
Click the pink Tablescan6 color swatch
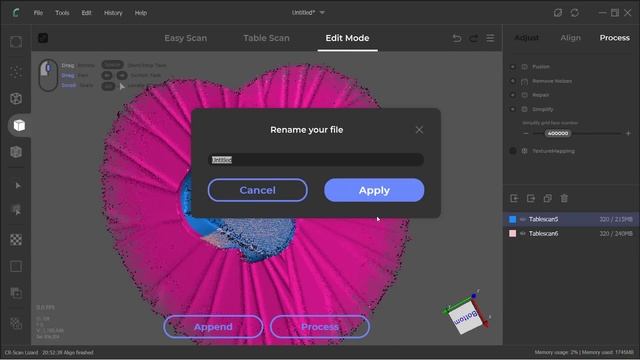513,233
